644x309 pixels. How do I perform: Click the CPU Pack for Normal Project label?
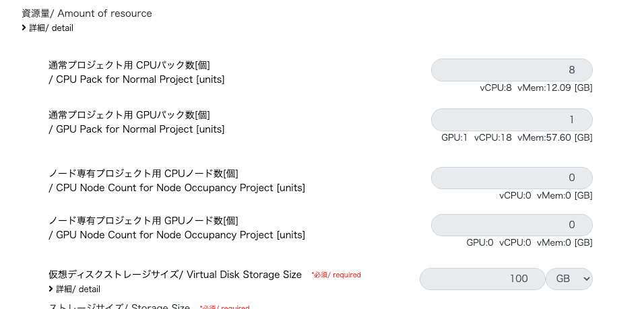click(136, 72)
